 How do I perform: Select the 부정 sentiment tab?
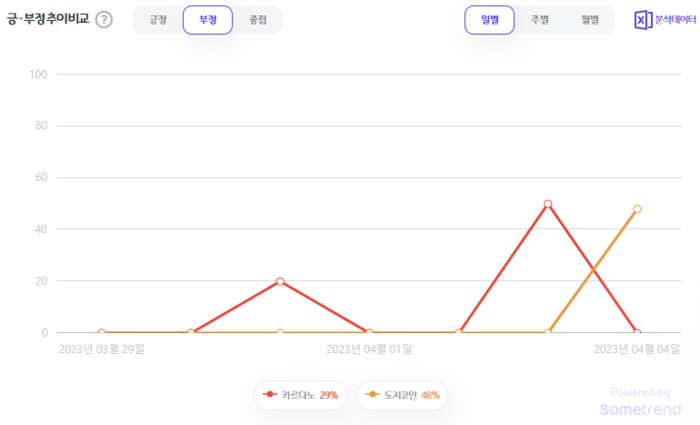pos(208,20)
